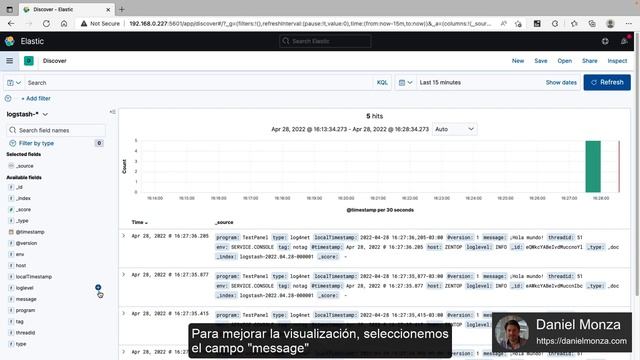This screenshot has width=640, height=360.
Task: Click the Refresh button
Action: (x=607, y=82)
